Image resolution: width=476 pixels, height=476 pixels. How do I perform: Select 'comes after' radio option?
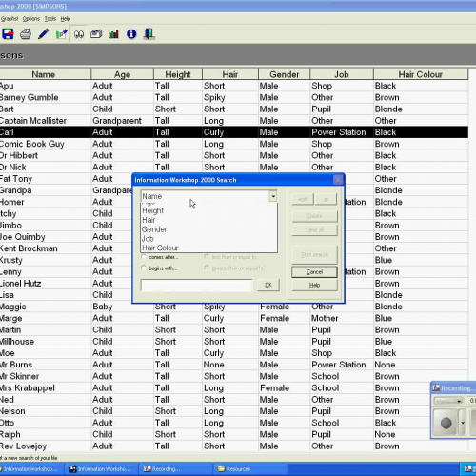(x=144, y=257)
